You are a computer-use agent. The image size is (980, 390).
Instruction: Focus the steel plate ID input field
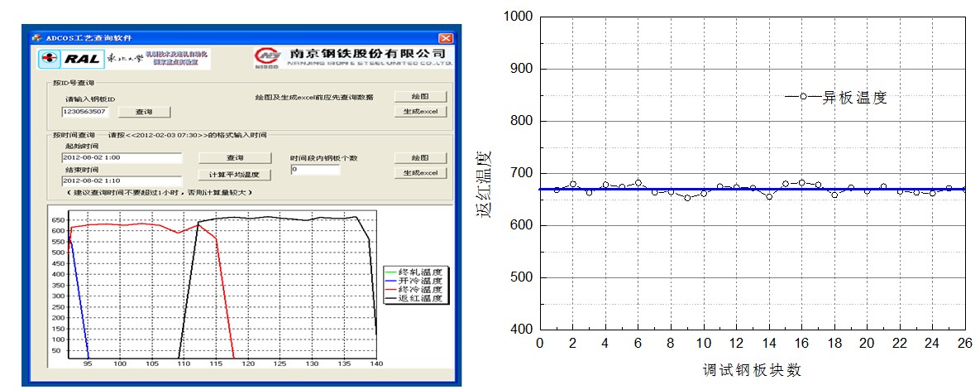point(85,112)
